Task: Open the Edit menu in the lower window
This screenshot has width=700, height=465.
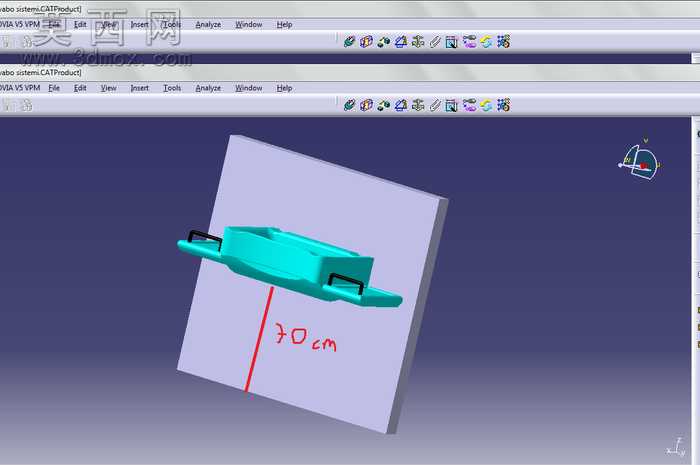Action: click(x=80, y=88)
